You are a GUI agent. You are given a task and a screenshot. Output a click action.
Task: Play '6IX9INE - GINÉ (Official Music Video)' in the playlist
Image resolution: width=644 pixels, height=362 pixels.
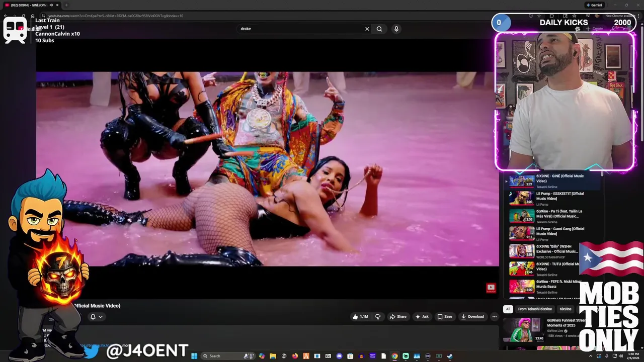point(552,181)
